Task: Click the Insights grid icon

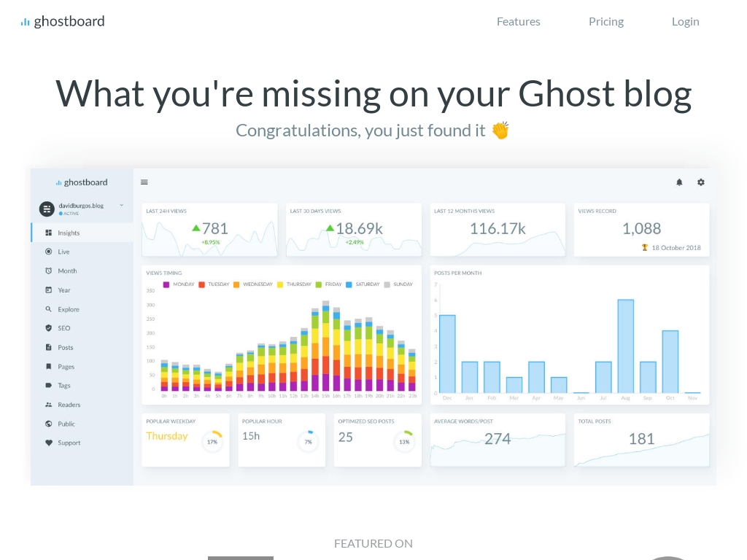Action: 49,233
